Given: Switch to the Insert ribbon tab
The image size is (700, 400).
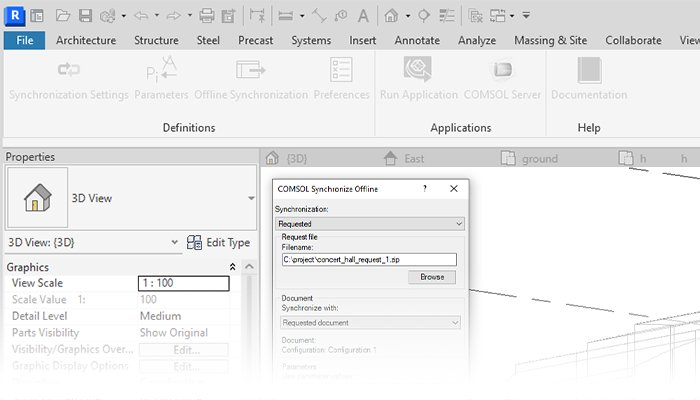Looking at the screenshot, I should (x=362, y=40).
